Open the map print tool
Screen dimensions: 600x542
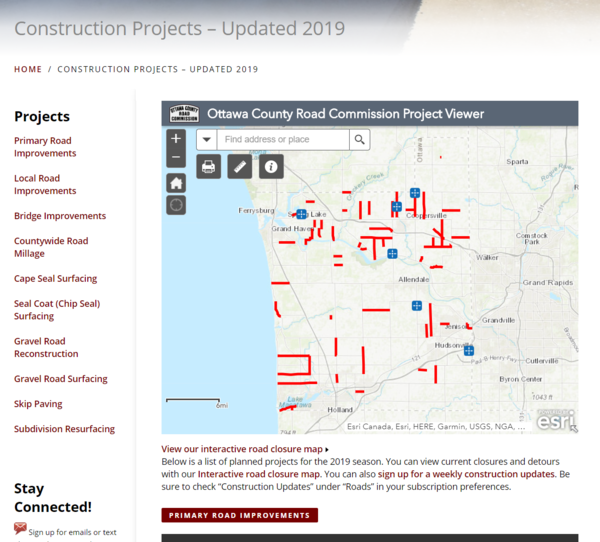pyautogui.click(x=209, y=167)
